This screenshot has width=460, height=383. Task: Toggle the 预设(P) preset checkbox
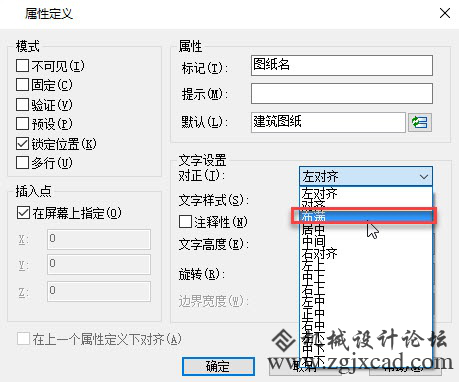click(22, 124)
